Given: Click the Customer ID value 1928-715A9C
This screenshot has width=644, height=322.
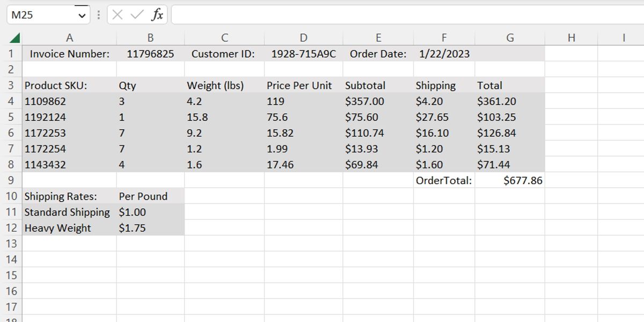Looking at the screenshot, I should pos(303,54).
